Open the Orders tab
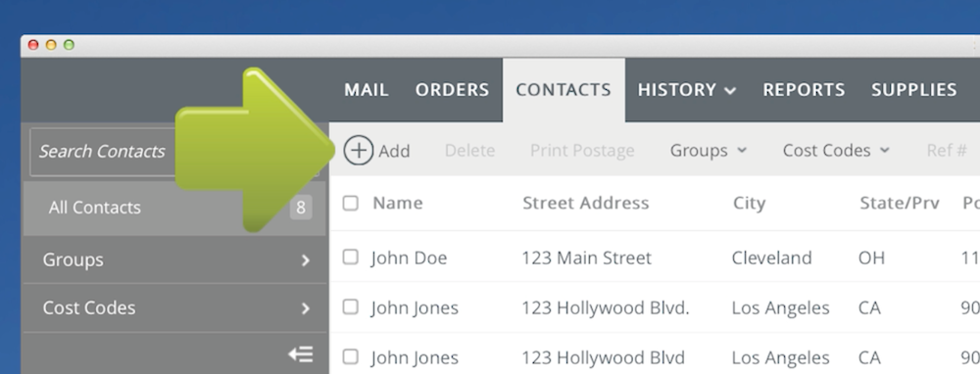 pos(452,90)
